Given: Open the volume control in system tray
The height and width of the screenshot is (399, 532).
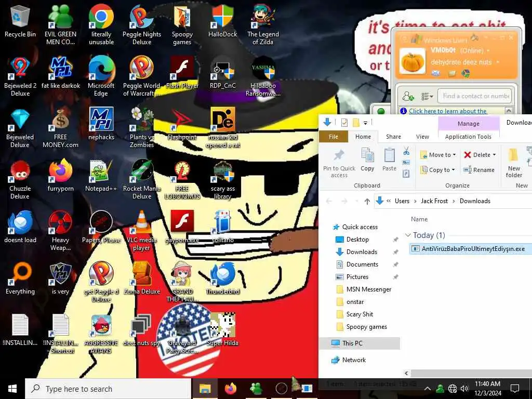Looking at the screenshot, I should click(x=464, y=389).
